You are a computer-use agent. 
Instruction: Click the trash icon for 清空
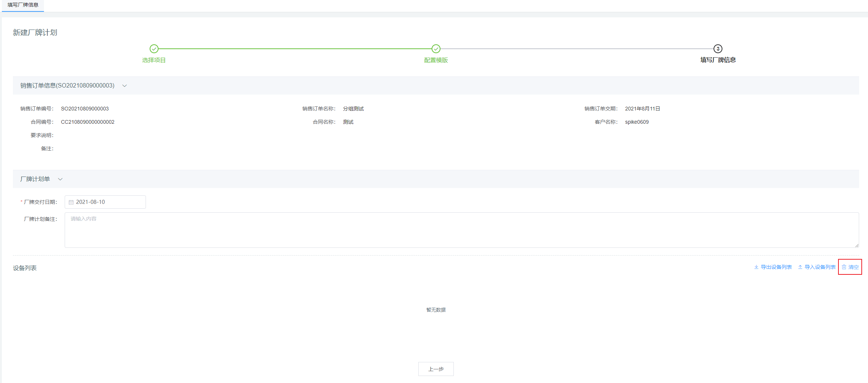point(844,267)
